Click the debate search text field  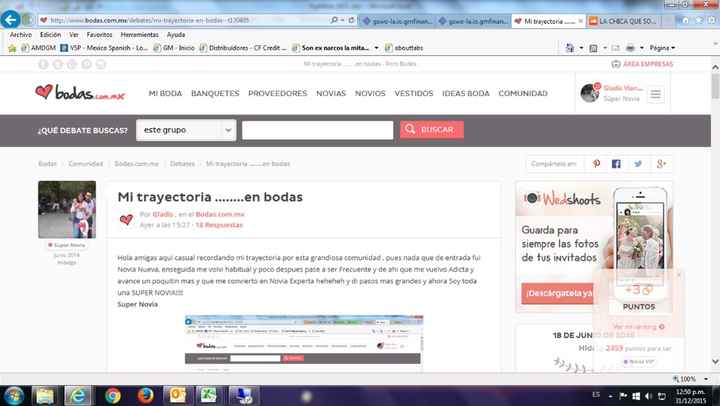pyautogui.click(x=317, y=130)
